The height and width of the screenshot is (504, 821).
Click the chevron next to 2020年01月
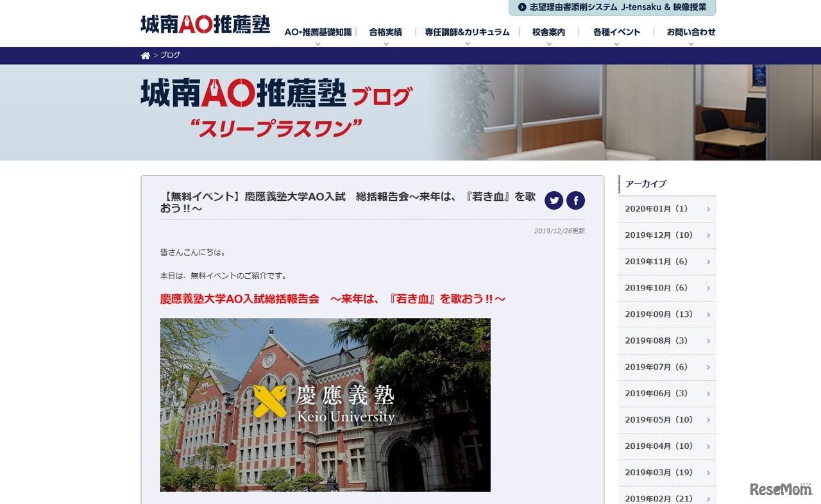click(x=708, y=209)
